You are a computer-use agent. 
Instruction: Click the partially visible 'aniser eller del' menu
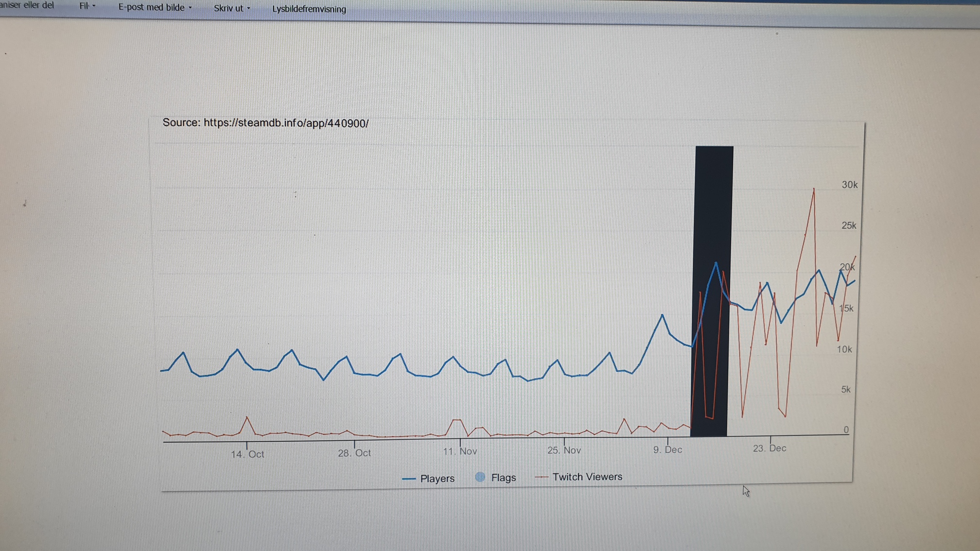pos(27,5)
